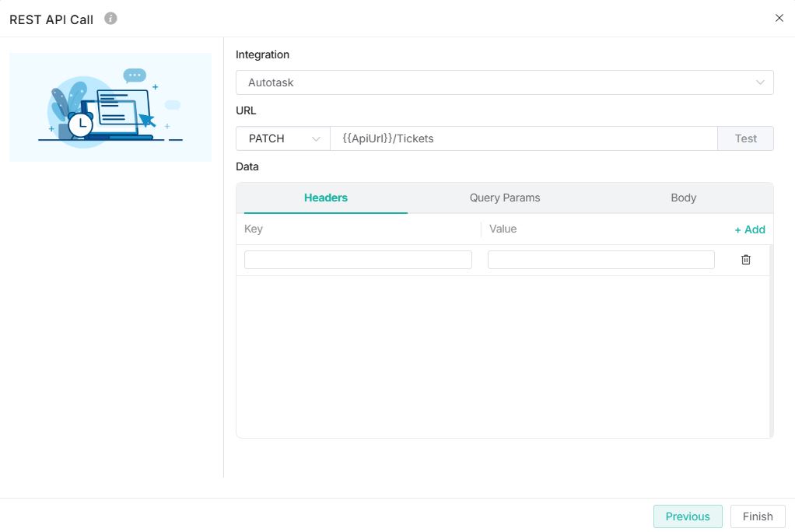
Task: Click + Add to add header row
Action: click(x=749, y=229)
